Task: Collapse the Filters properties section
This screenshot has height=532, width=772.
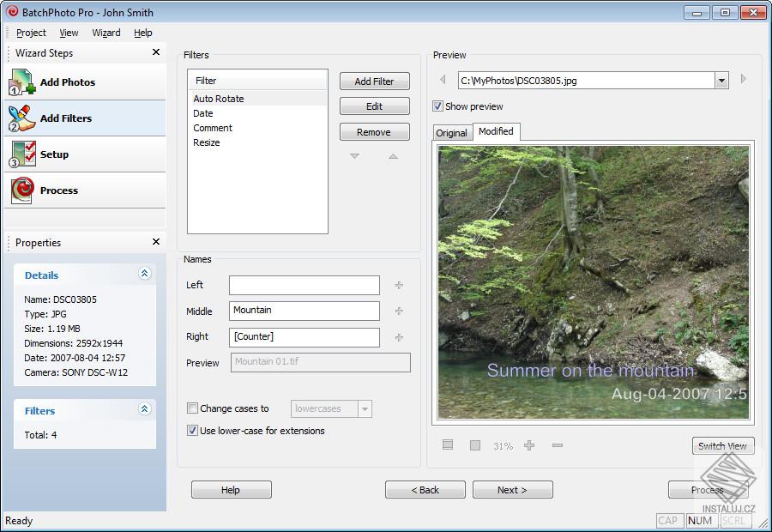Action: [x=144, y=408]
